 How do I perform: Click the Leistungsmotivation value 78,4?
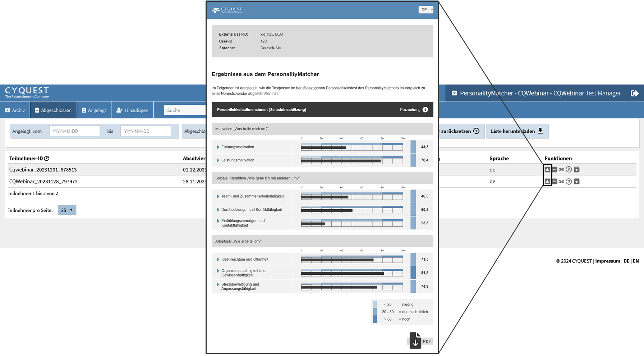pyautogui.click(x=425, y=160)
